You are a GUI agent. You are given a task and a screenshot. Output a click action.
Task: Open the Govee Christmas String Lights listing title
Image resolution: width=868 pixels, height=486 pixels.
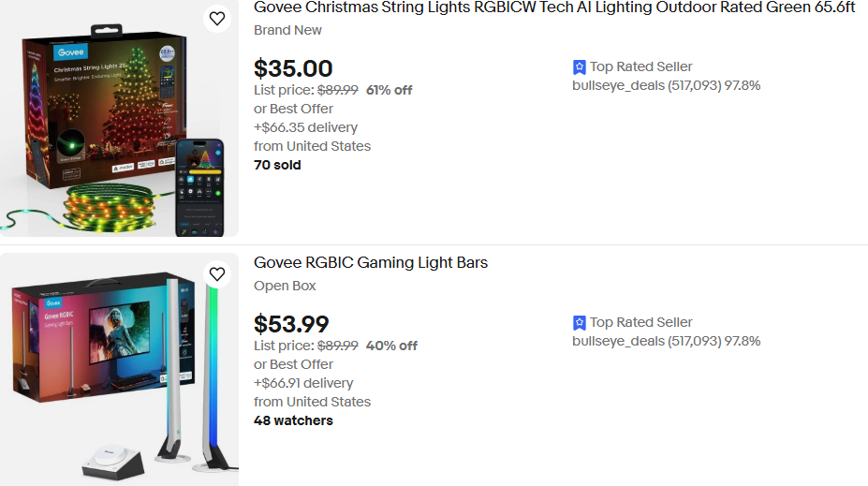(554, 7)
